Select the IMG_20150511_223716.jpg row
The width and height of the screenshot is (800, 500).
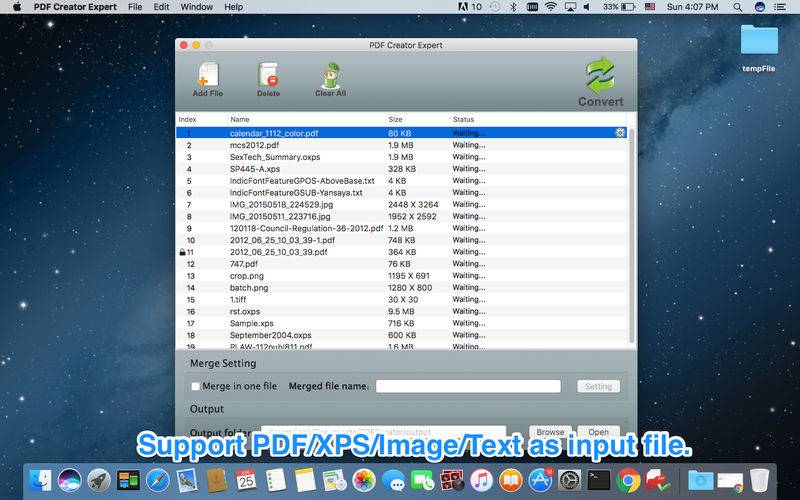pyautogui.click(x=402, y=216)
